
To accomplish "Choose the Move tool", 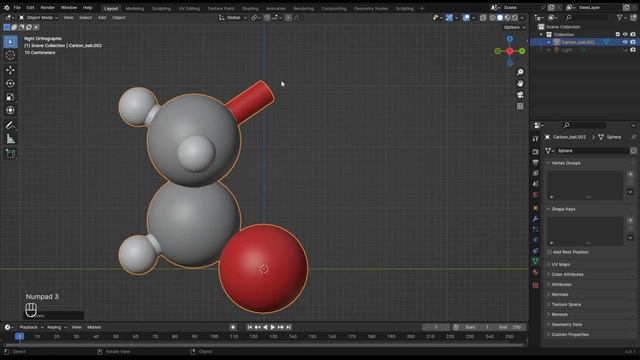I will pyautogui.click(x=11, y=70).
